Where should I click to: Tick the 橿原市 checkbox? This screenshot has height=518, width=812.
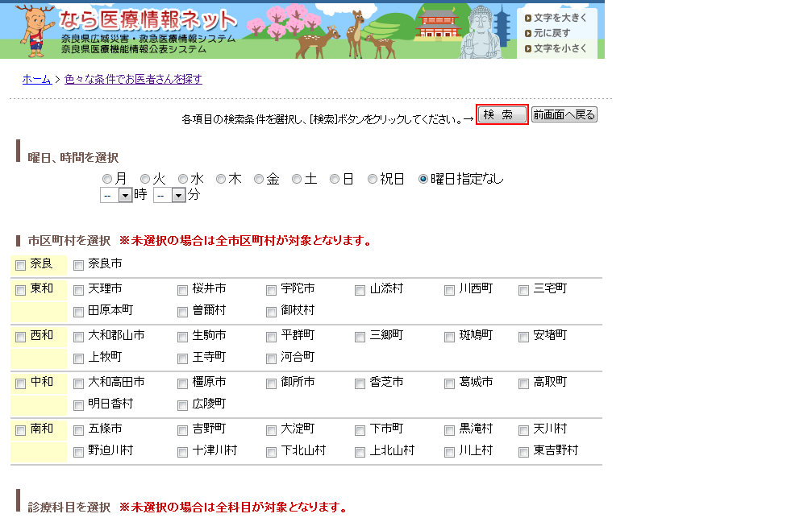pos(183,384)
